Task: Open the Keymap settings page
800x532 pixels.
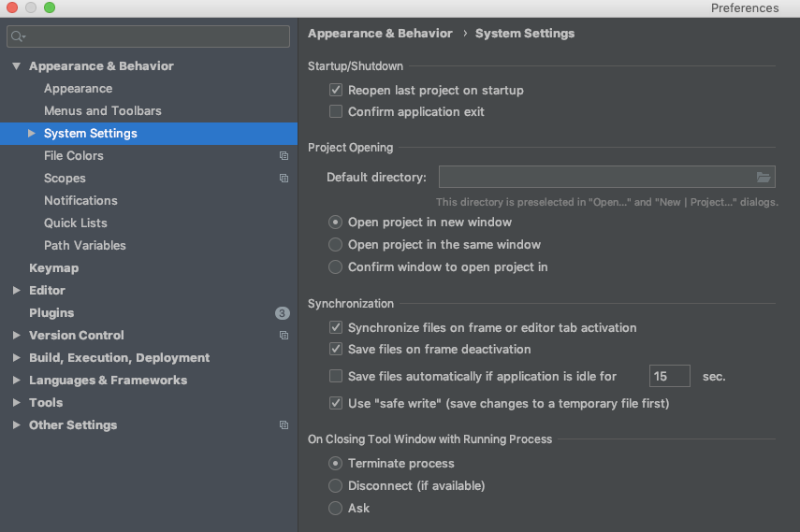Action: point(53,268)
